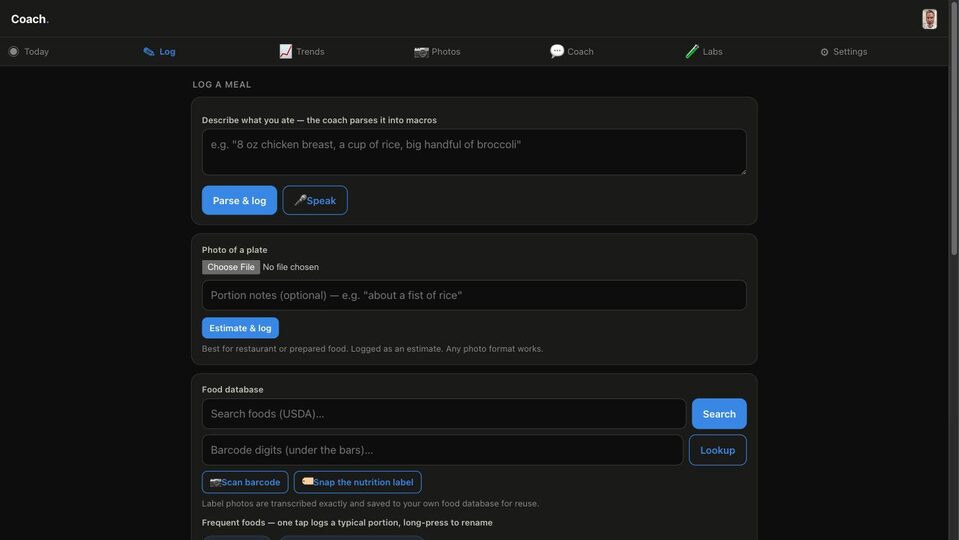Go to the Photos tab
Image resolution: width=959 pixels, height=540 pixels.
pos(437,51)
